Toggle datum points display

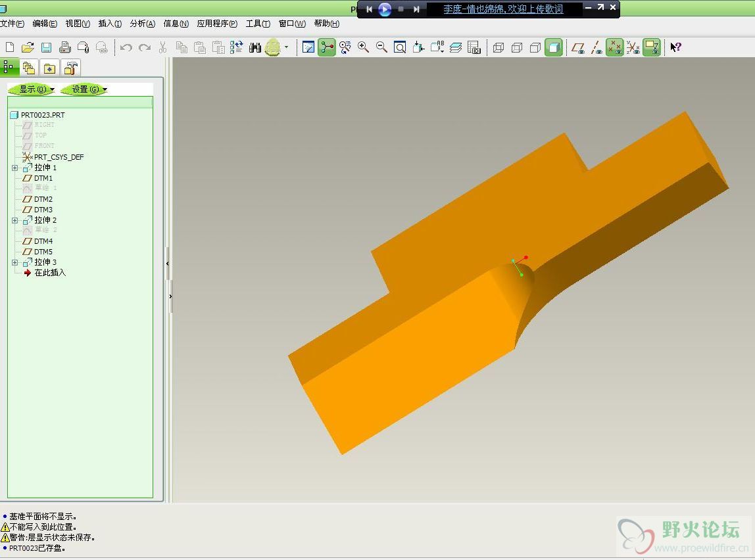(x=614, y=47)
